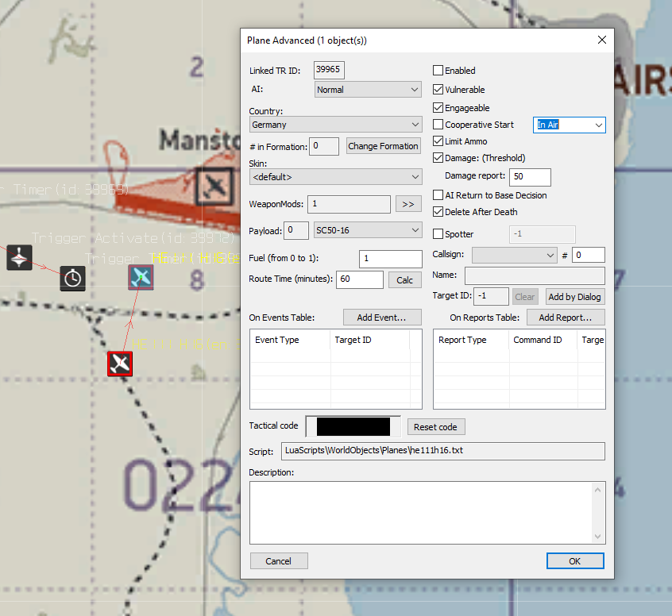This screenshot has height=616, width=672.
Task: Select the red-bordered HE 111 plane icon
Action: click(120, 364)
